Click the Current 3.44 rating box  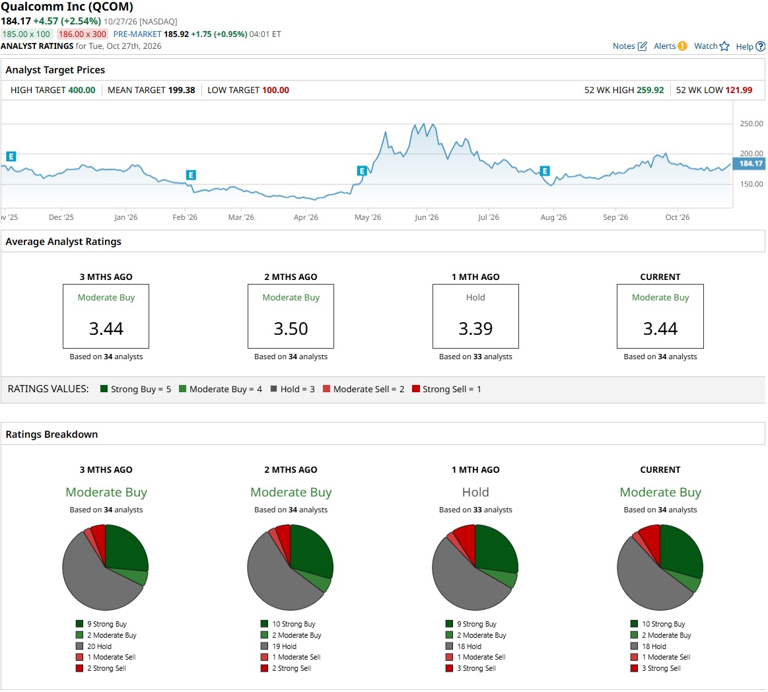[x=660, y=316]
